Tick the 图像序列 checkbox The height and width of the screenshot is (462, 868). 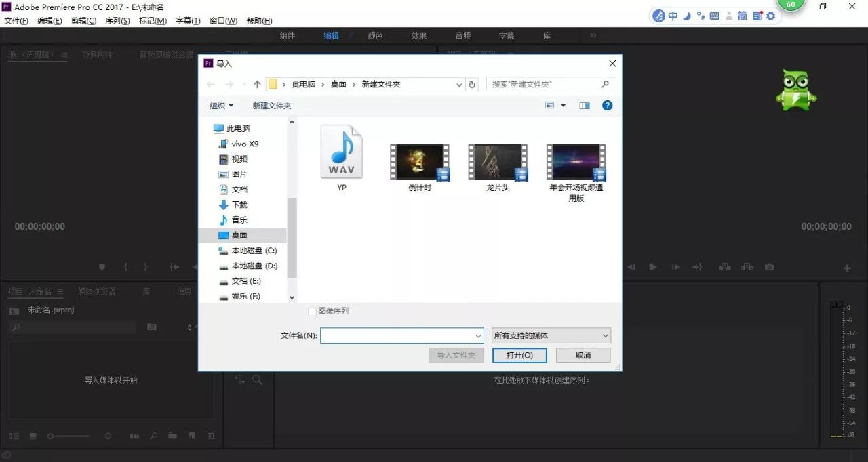(x=312, y=311)
